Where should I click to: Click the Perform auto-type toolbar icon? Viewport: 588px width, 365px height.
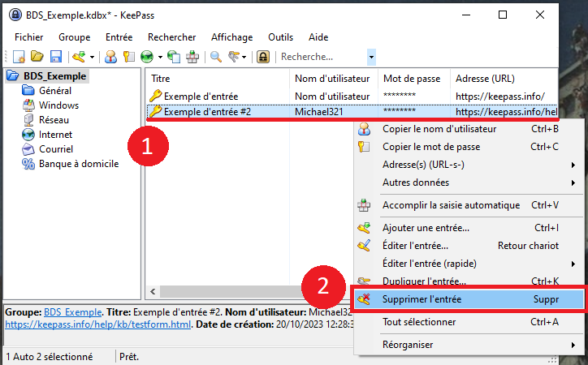(192, 57)
